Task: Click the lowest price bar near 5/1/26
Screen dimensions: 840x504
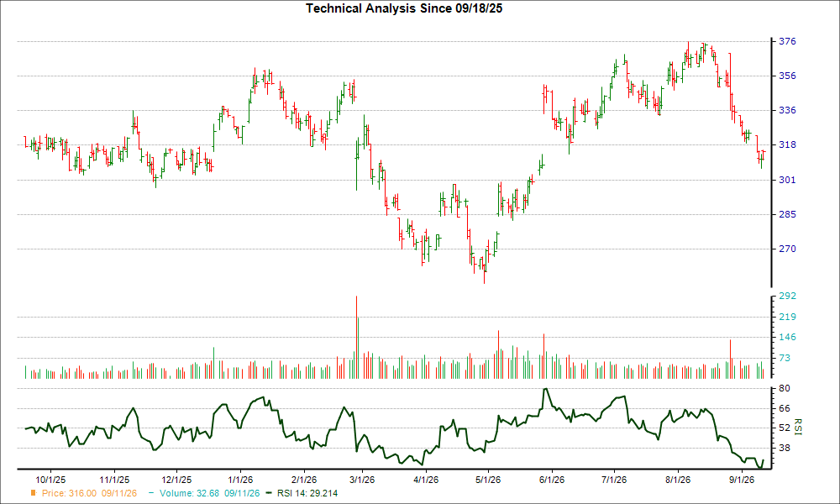Action: (485, 270)
